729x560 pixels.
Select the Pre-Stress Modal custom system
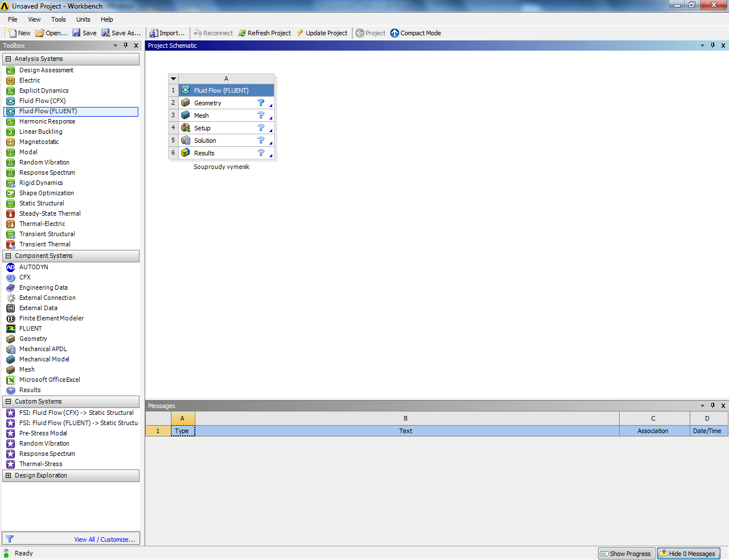pos(71,433)
